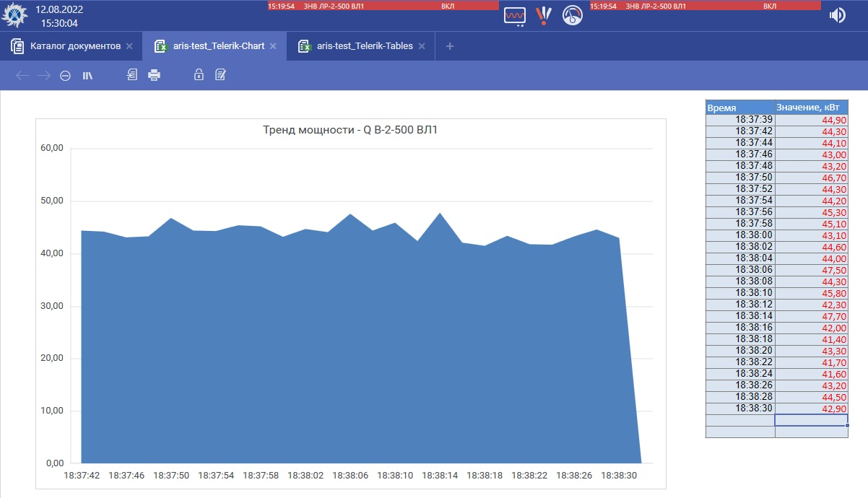Toggle the padlock lock icon
Screen dimensions: 868x498
click(199, 74)
